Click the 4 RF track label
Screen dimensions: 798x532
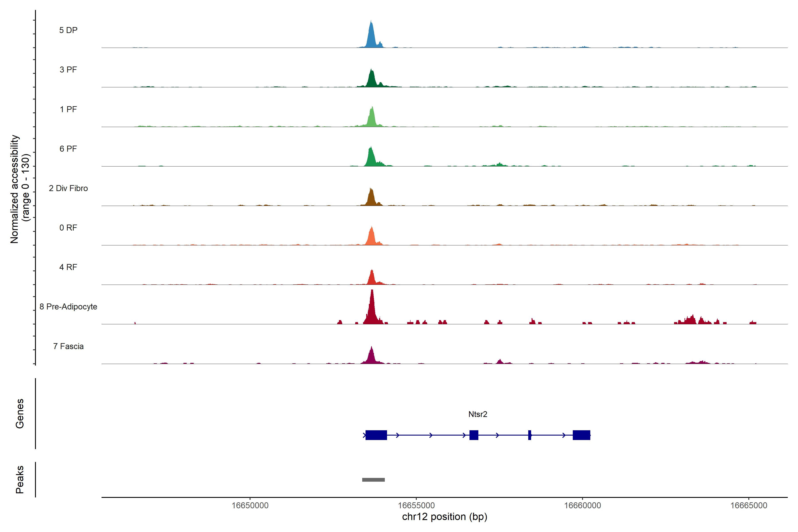click(x=68, y=267)
